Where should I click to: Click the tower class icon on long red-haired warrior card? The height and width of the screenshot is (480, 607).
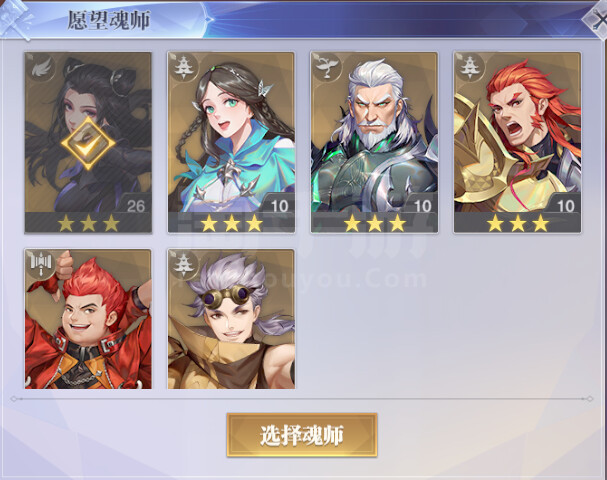pos(468,67)
